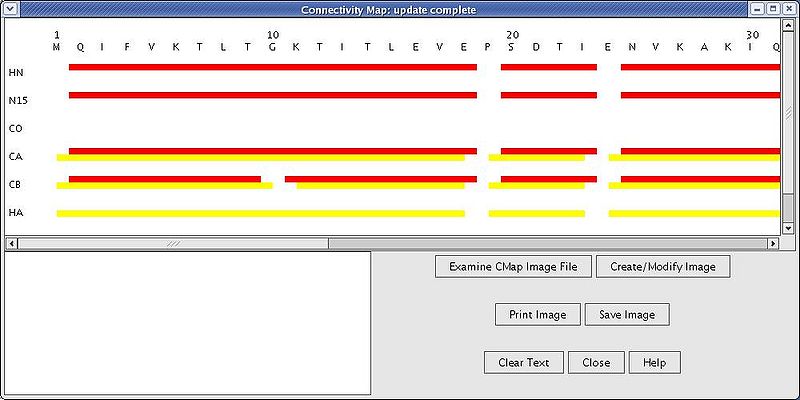This screenshot has height=400, width=800.
Task: Click residue number 20 marker in sequence header
Action: (x=512, y=34)
